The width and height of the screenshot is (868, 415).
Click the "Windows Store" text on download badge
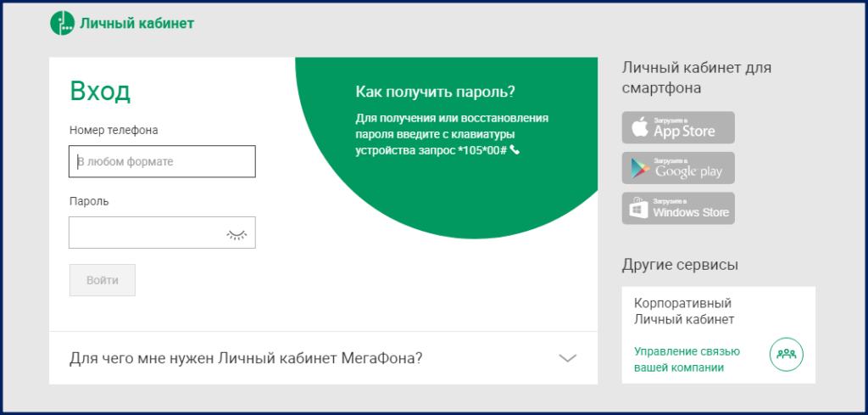(690, 213)
